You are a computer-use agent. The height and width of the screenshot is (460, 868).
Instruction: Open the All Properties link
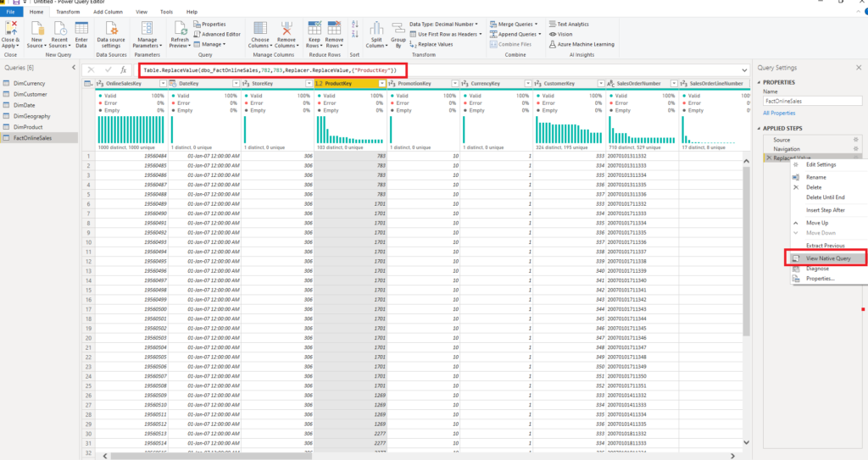tap(779, 113)
